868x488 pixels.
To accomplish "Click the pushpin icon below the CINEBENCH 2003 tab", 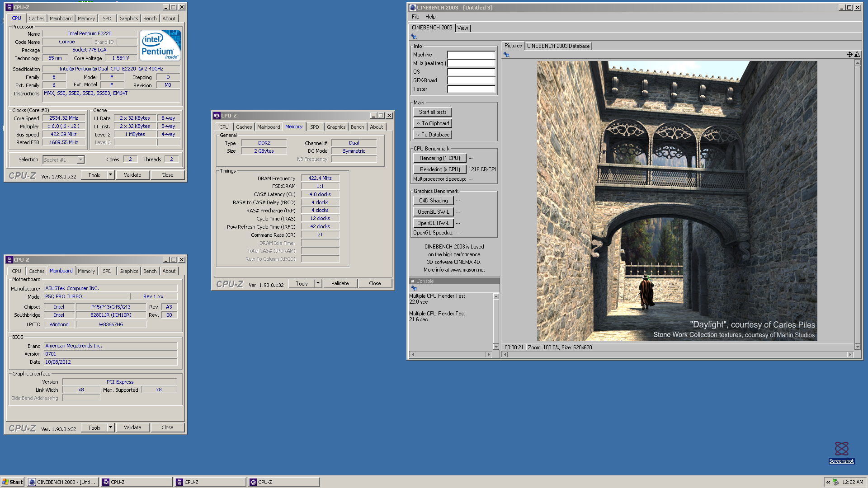I will (414, 37).
